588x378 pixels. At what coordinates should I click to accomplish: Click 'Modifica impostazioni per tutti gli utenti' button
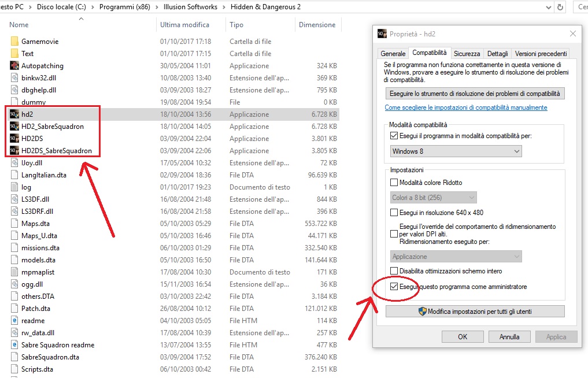[475, 312]
